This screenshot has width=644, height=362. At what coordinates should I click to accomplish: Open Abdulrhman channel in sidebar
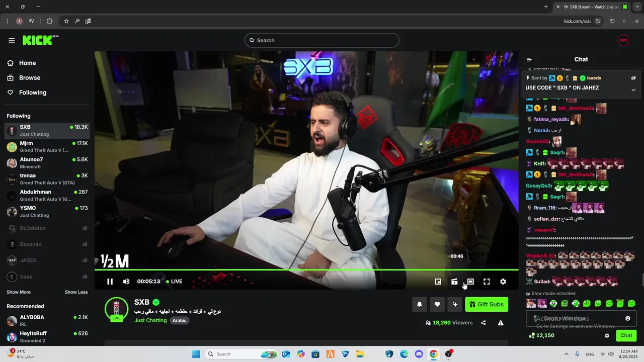tap(47, 196)
